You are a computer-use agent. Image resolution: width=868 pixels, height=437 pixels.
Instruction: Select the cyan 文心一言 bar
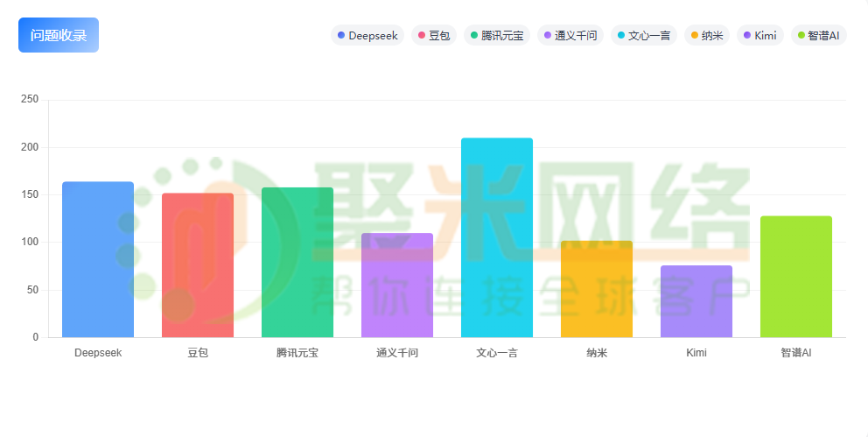point(497,237)
